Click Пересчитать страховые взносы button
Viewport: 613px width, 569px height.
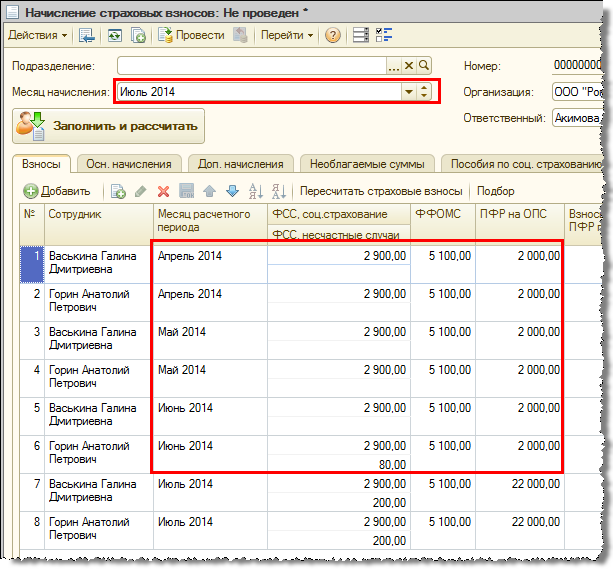pyautogui.click(x=381, y=191)
